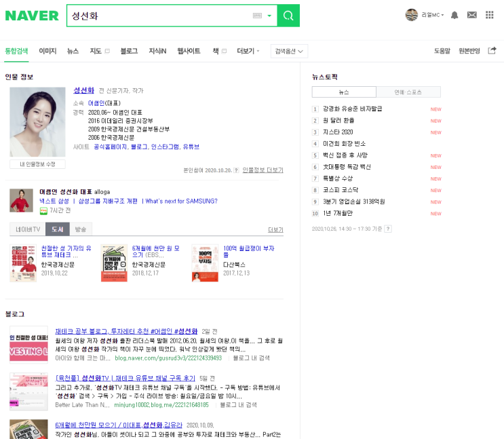The image size is (504, 439).
Task: Switch to the 네이버TV tab
Action: pos(28,229)
